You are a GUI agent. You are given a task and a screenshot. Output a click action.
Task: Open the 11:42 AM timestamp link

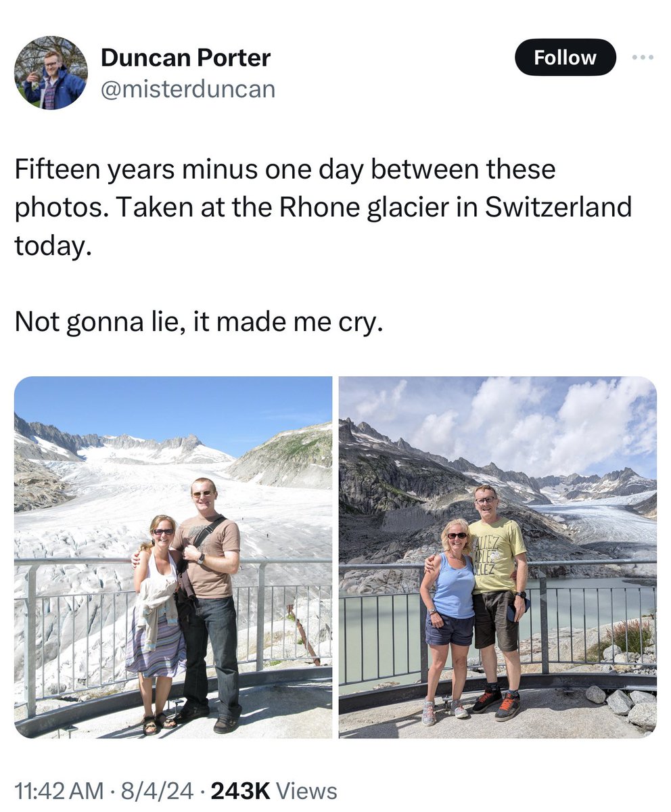pyautogui.click(x=60, y=790)
